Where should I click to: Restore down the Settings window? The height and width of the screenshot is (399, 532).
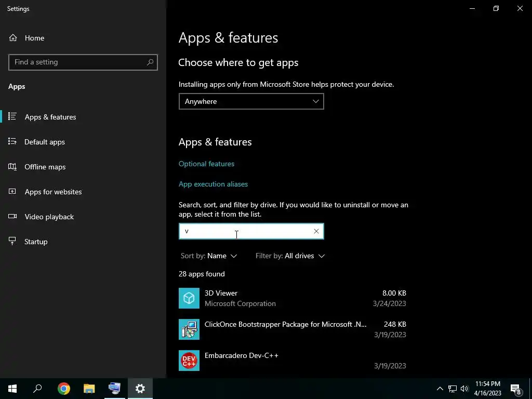point(496,8)
